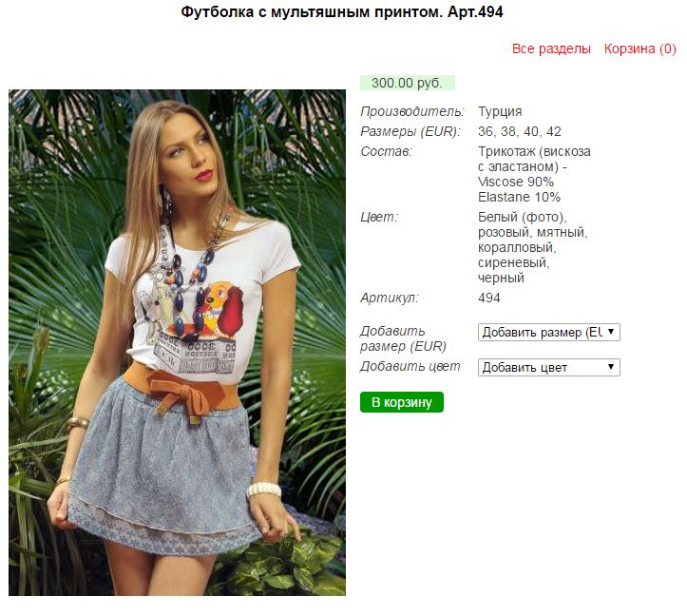This screenshot has width=687, height=616.
Task: Click the "Размеры (EUR):" label
Action: [x=410, y=131]
